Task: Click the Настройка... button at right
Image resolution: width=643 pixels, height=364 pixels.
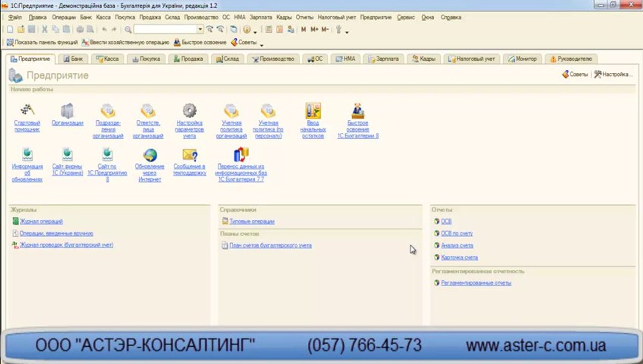Action: pyautogui.click(x=613, y=74)
